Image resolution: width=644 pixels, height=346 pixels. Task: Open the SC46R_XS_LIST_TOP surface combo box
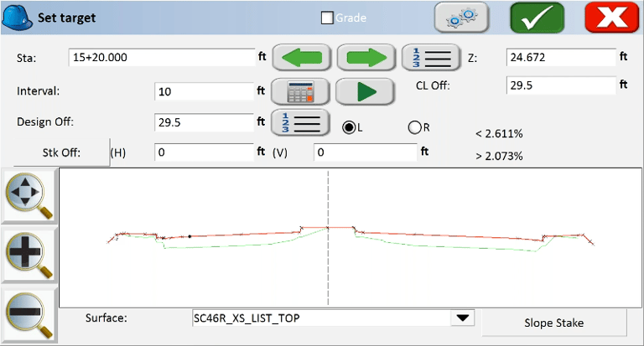(333, 318)
